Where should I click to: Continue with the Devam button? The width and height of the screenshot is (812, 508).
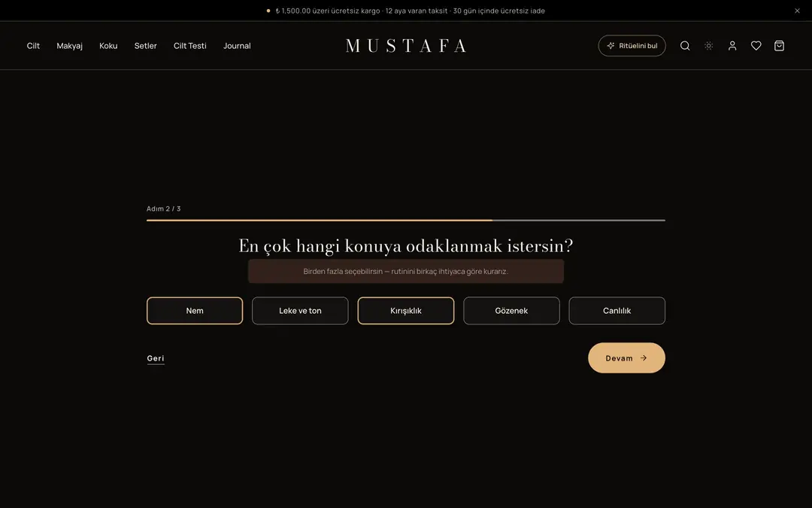click(626, 357)
